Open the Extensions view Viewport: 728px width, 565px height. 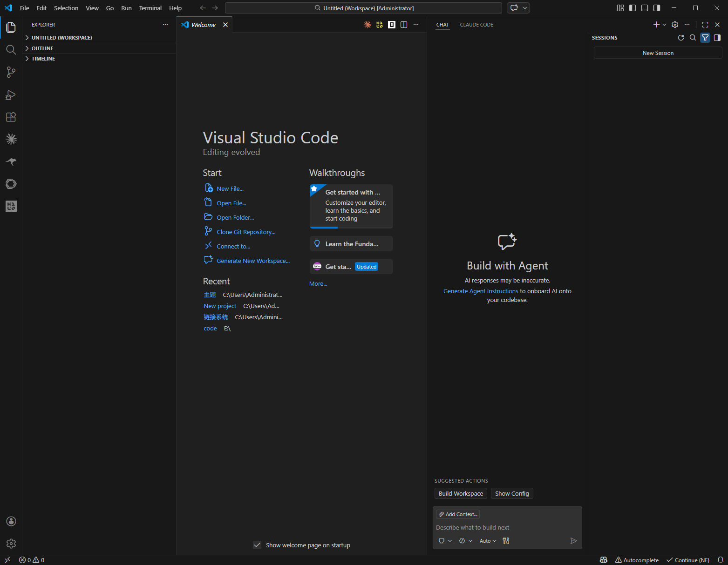[11, 117]
